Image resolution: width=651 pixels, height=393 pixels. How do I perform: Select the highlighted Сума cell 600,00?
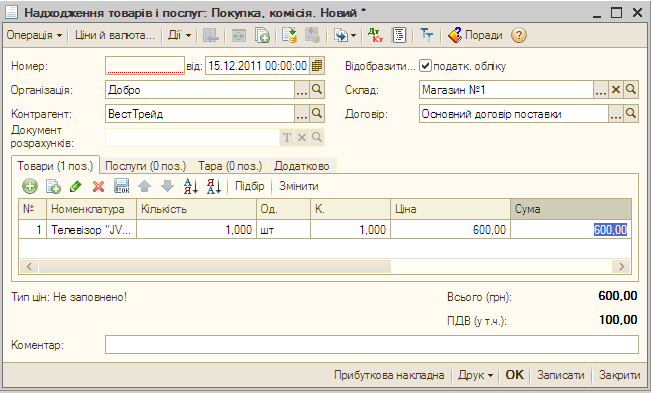(571, 229)
